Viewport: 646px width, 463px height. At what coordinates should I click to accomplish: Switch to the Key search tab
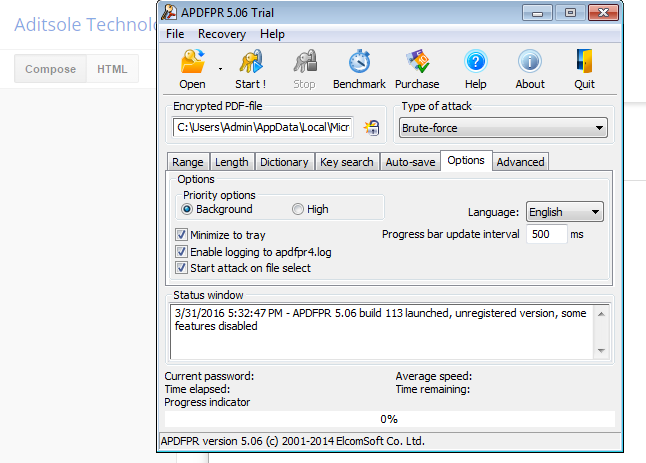(347, 162)
